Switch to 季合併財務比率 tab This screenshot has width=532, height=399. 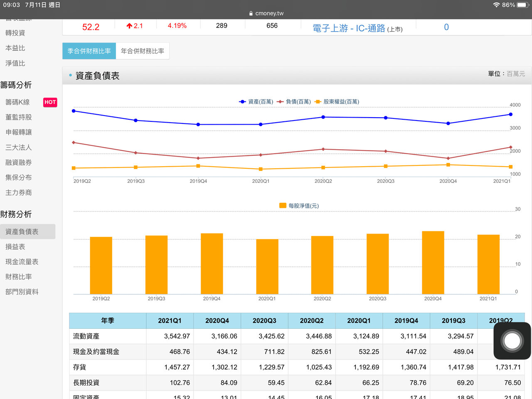click(x=89, y=51)
